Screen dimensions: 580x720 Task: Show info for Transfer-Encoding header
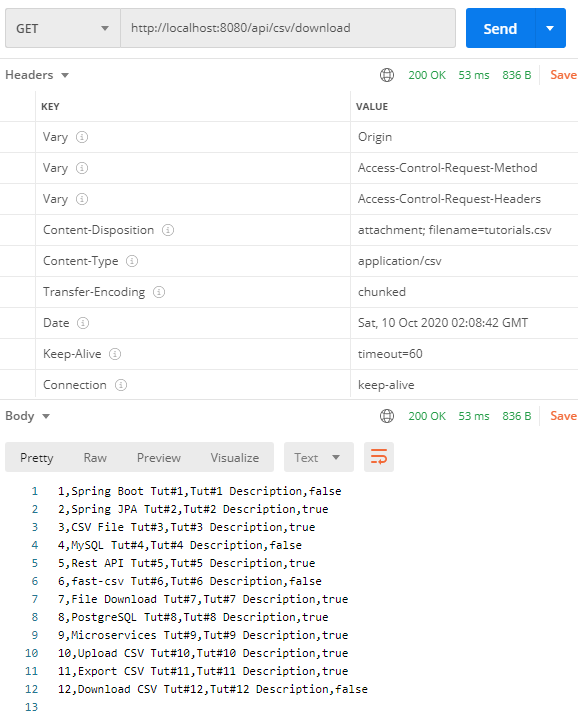tap(159, 292)
